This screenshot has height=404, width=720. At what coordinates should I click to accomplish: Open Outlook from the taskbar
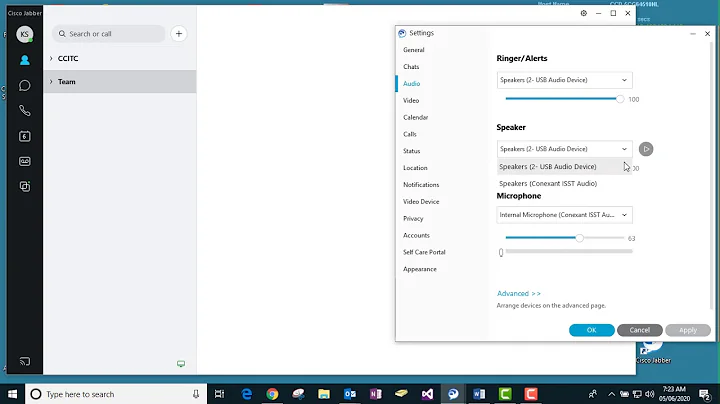350,394
